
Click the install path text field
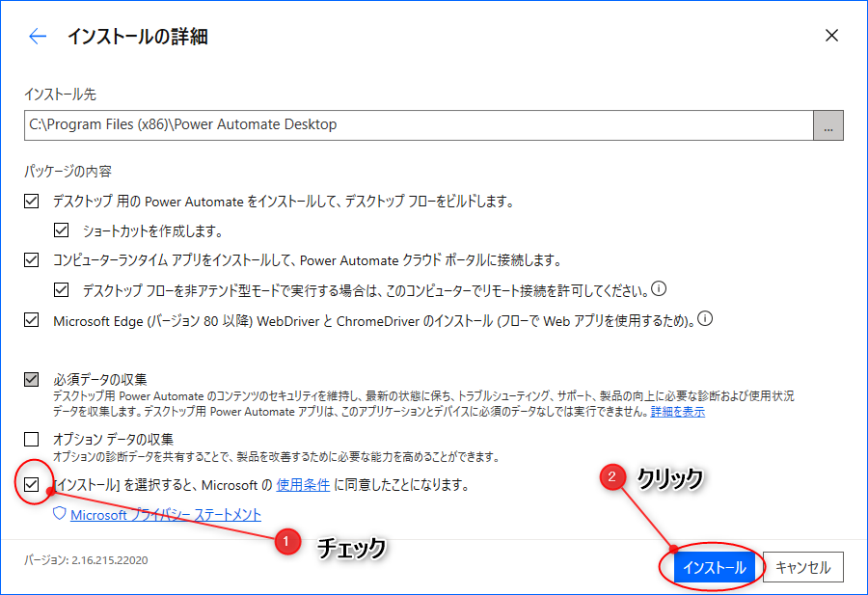pyautogui.click(x=419, y=125)
